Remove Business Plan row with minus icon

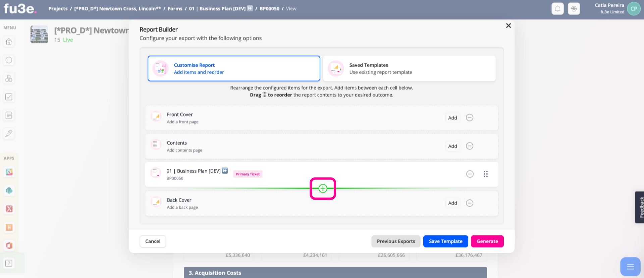pos(470,174)
